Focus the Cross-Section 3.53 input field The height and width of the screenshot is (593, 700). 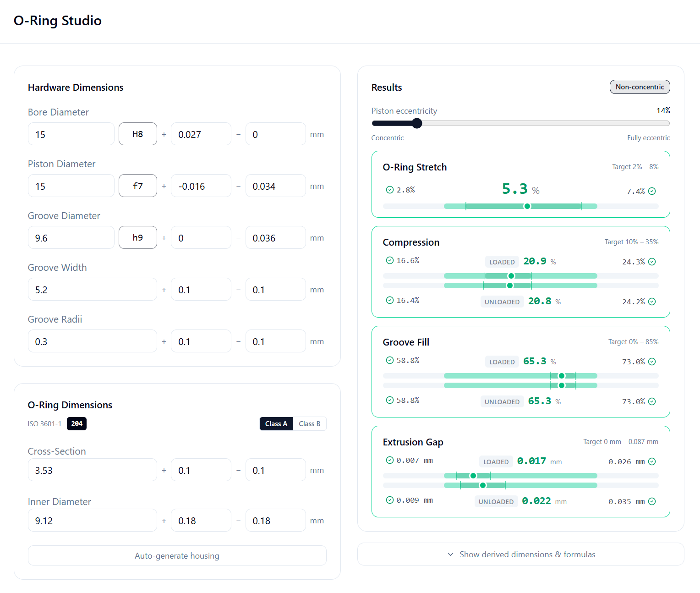[92, 470]
